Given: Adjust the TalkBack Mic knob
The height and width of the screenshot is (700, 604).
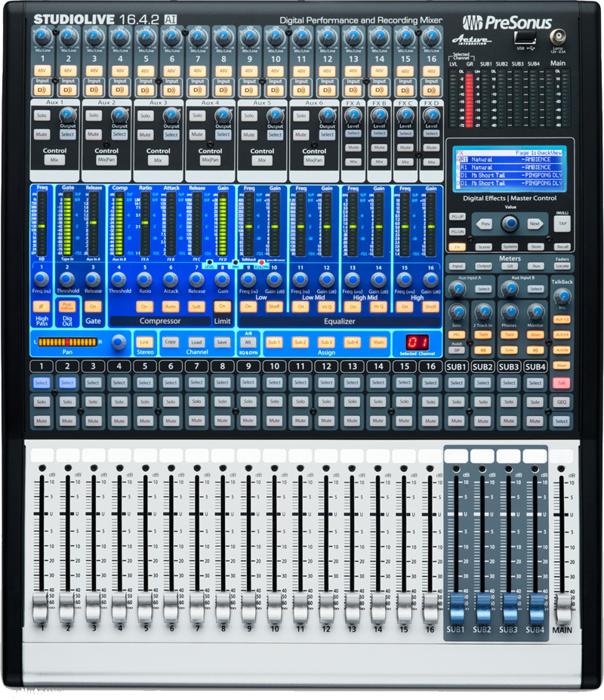Looking at the screenshot, I should (562, 297).
